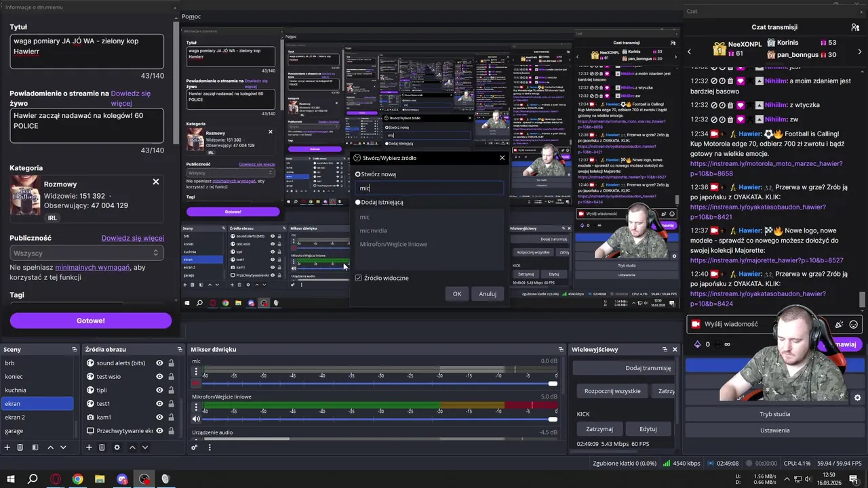
Task: Move selected scene up
Action: pos(50,447)
